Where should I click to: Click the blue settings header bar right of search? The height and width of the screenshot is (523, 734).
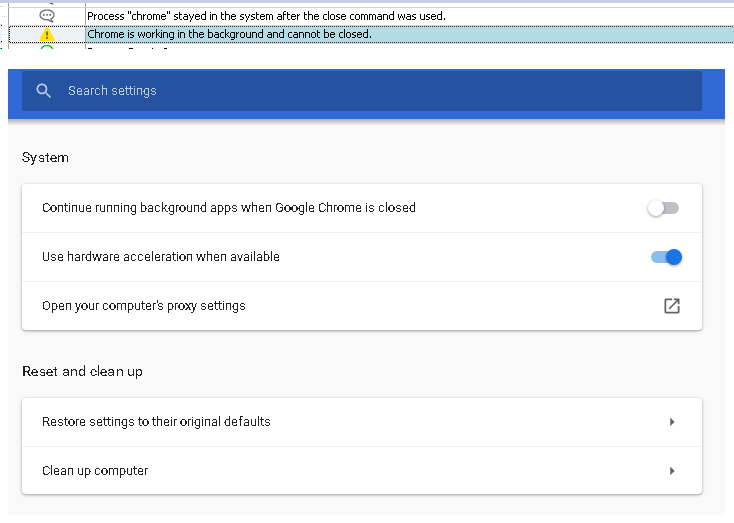tap(714, 91)
